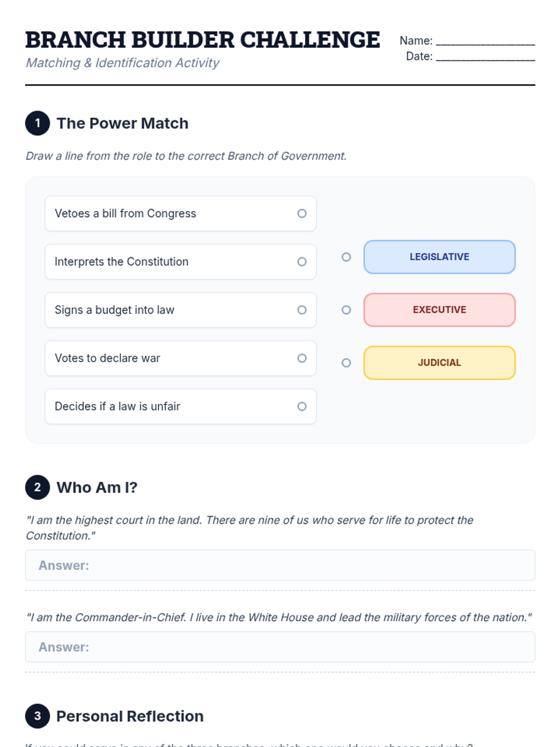This screenshot has height=747, width=560.
Task: Click the Vetoes a bill from Congress card
Action: [x=168, y=213]
